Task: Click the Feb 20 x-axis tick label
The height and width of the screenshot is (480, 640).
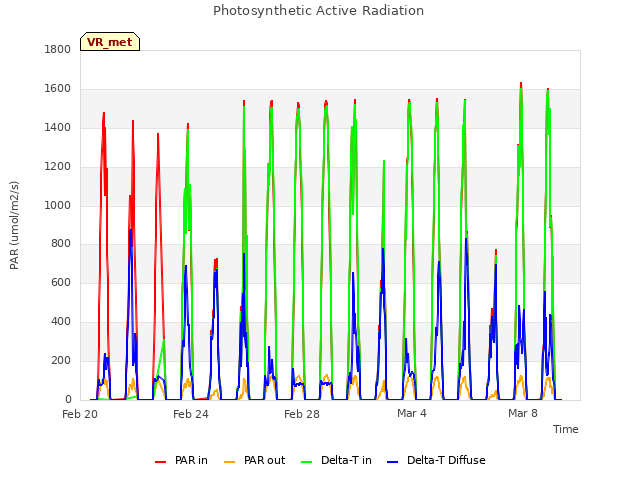Action: click(x=80, y=414)
